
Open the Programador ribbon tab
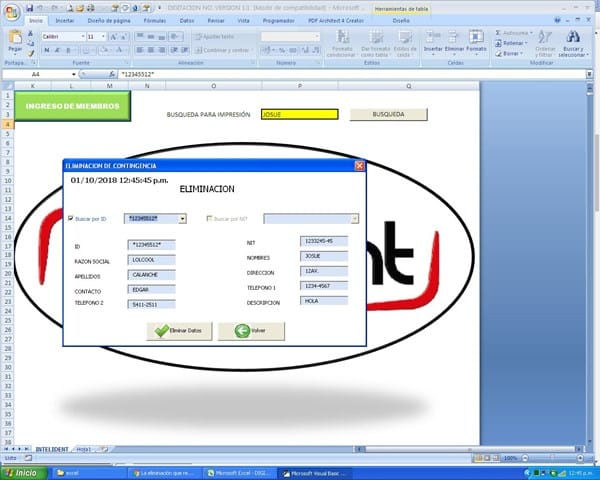pyautogui.click(x=279, y=21)
